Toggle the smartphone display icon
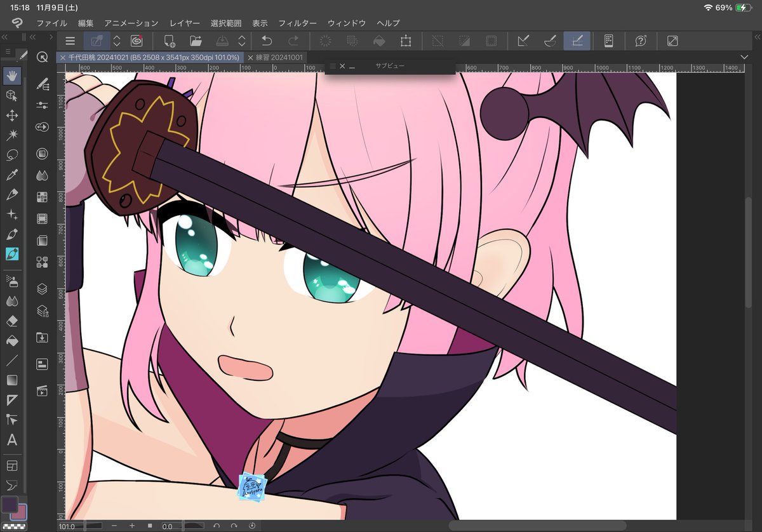Image resolution: width=762 pixels, height=532 pixels. [608, 41]
